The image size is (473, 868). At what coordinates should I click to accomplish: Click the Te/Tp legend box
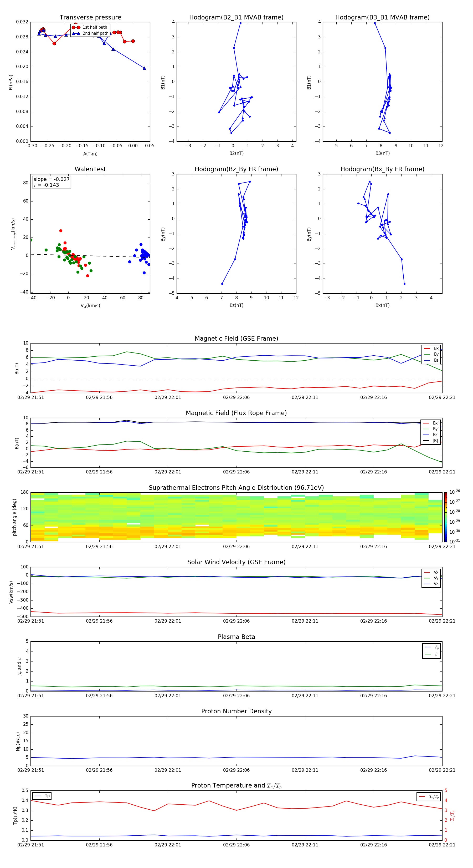click(x=428, y=796)
